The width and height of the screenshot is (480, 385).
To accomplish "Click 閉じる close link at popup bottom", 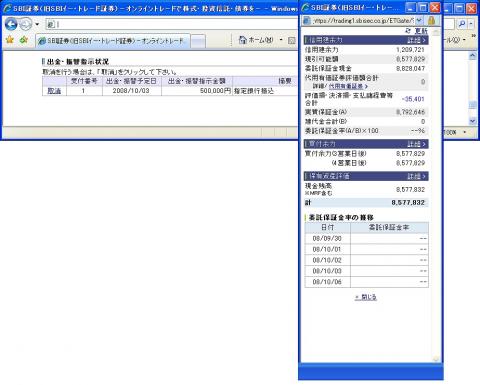I will click(x=366, y=297).
